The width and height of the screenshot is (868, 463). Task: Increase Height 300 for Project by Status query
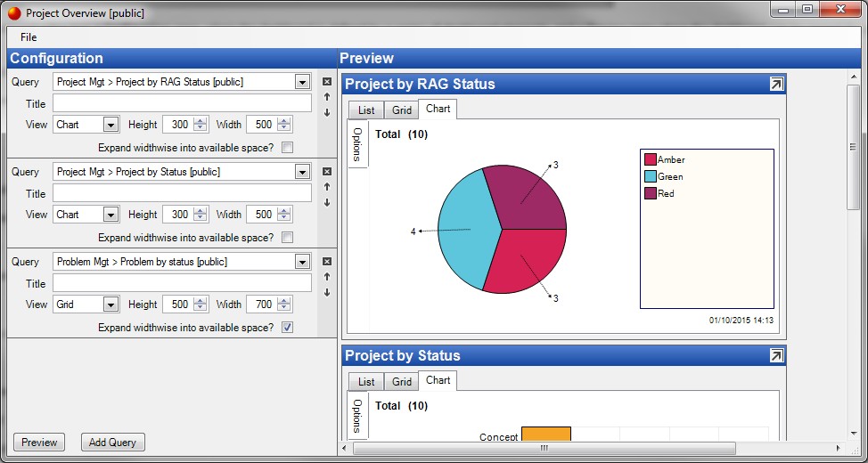click(201, 211)
